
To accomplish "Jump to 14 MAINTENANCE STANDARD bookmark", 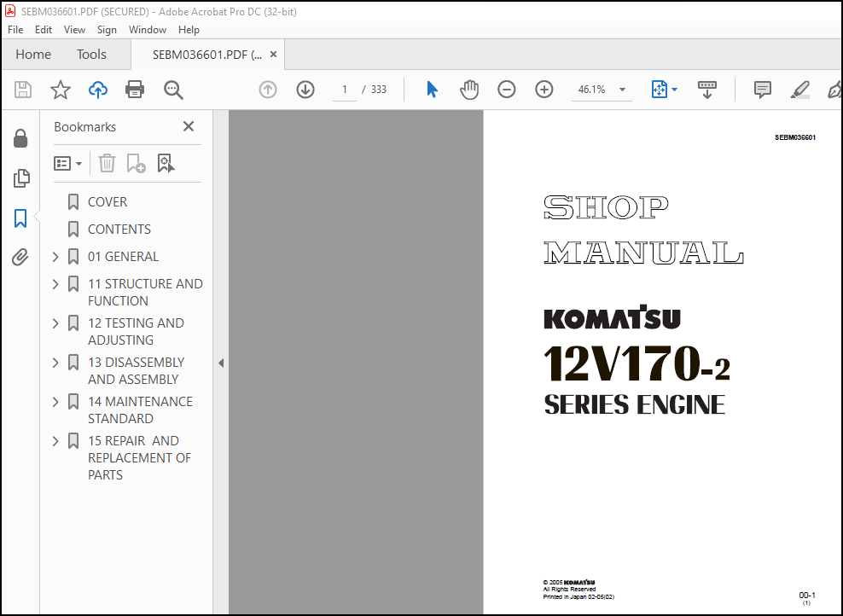I will point(140,410).
